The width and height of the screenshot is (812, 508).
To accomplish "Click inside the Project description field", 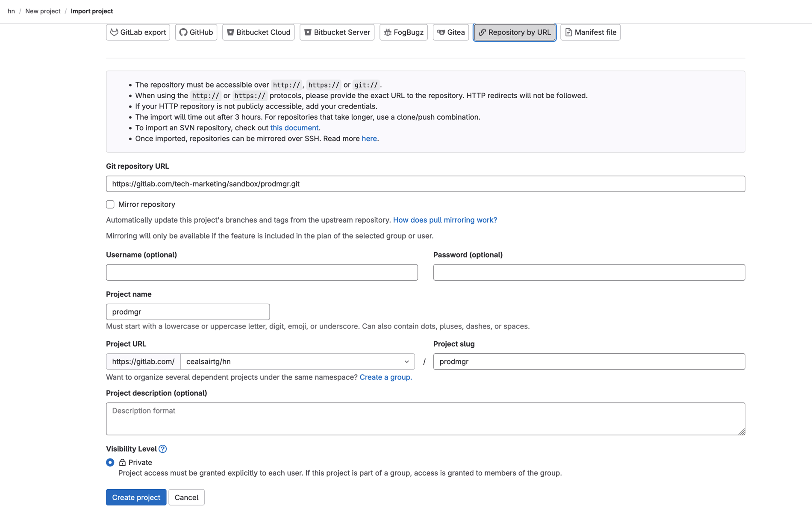I will (x=425, y=419).
